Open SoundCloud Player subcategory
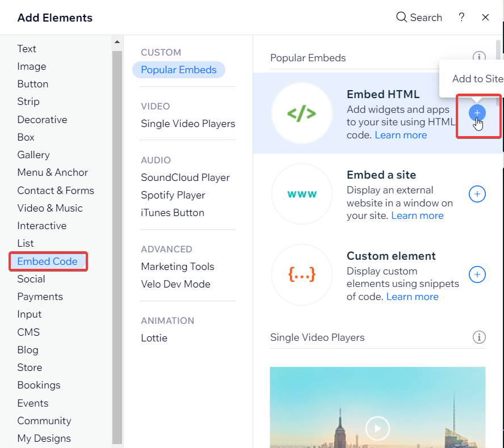504x448 pixels. pyautogui.click(x=185, y=177)
